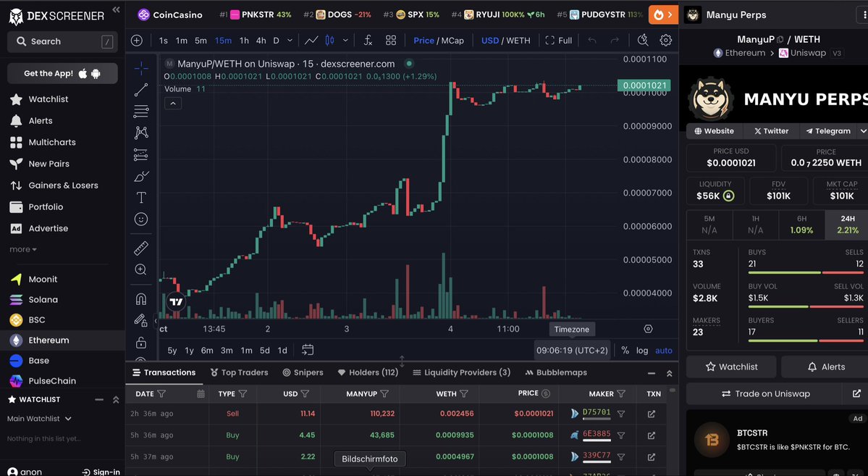Select candlestick chart style icon

pos(330,41)
